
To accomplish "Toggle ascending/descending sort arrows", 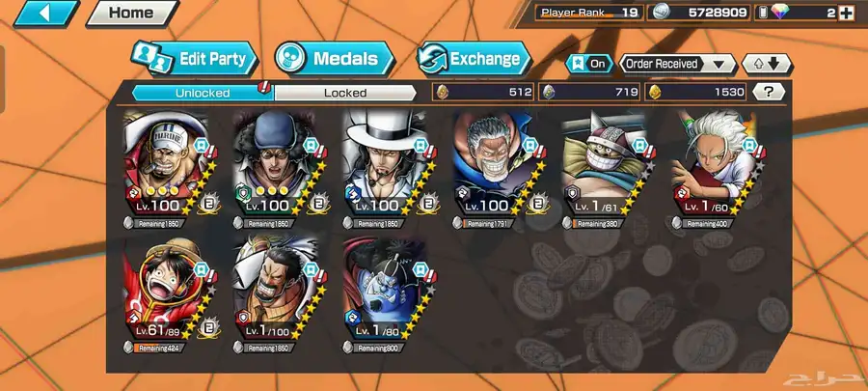I will [767, 65].
